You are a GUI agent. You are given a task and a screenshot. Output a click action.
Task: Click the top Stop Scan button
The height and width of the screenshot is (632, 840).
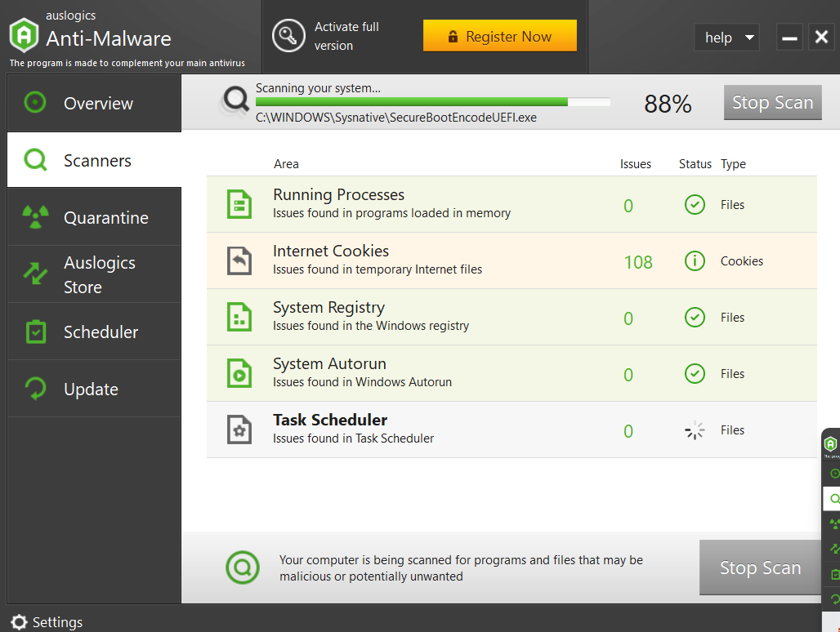(x=772, y=103)
